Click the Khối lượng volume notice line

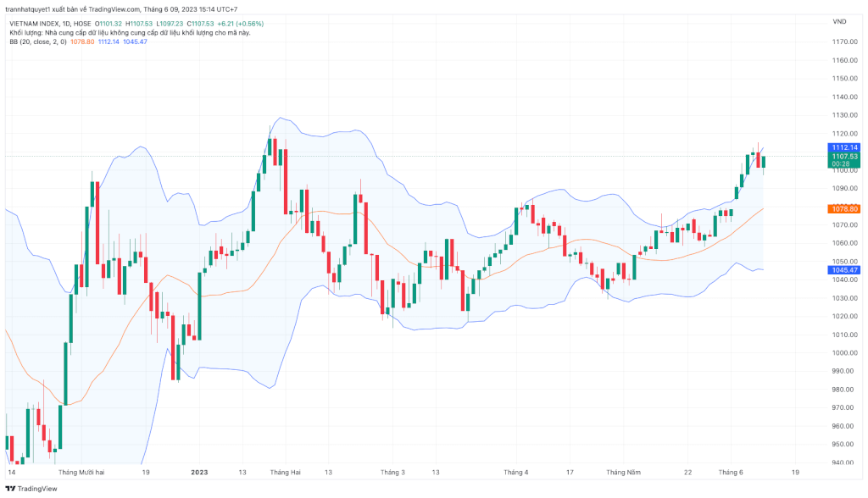[130, 33]
